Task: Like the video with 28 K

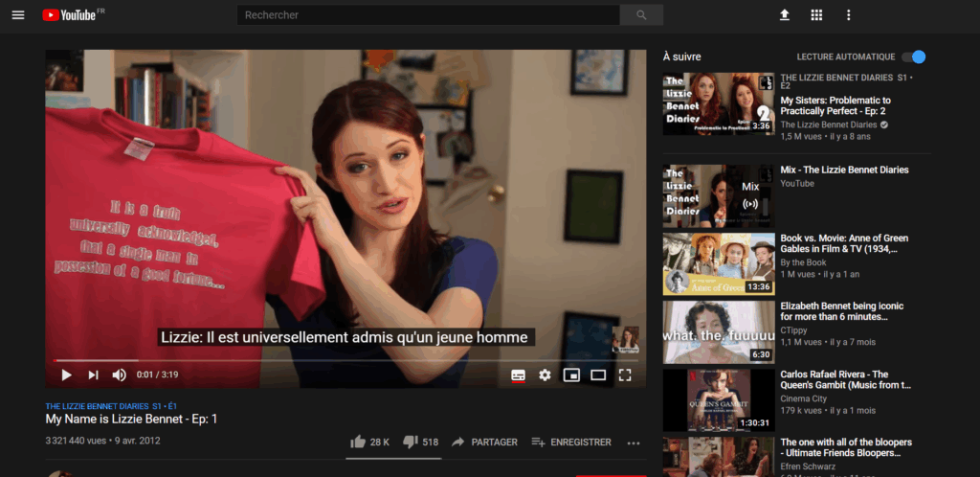Action: (370, 442)
